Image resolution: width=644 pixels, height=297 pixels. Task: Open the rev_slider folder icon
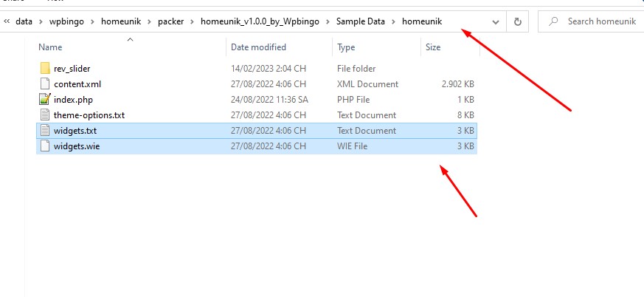(45, 68)
